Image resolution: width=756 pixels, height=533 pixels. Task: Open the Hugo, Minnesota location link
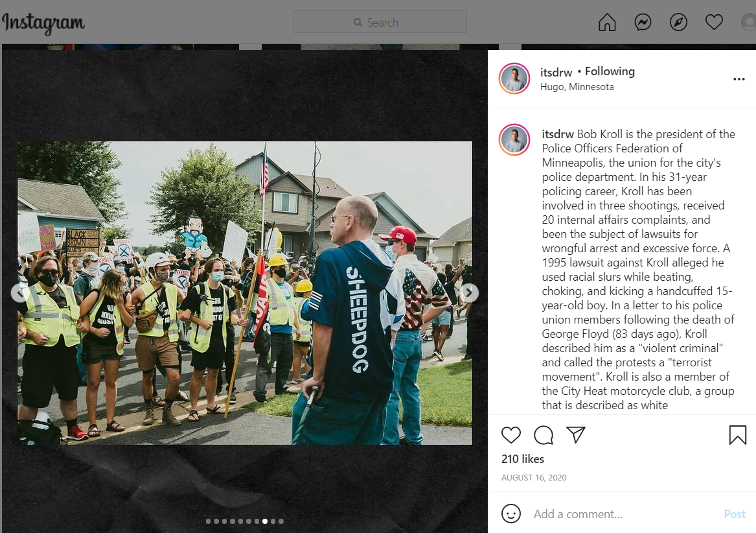pyautogui.click(x=577, y=87)
